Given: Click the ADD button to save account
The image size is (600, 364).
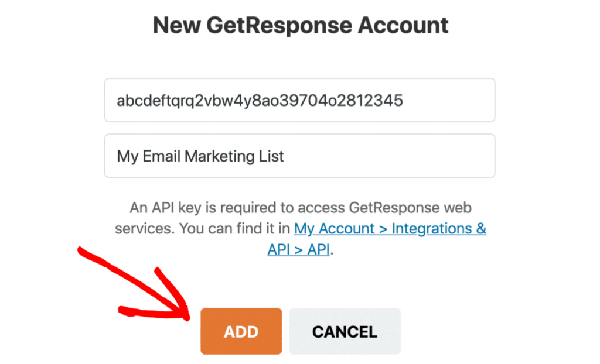Looking at the screenshot, I should (241, 331).
